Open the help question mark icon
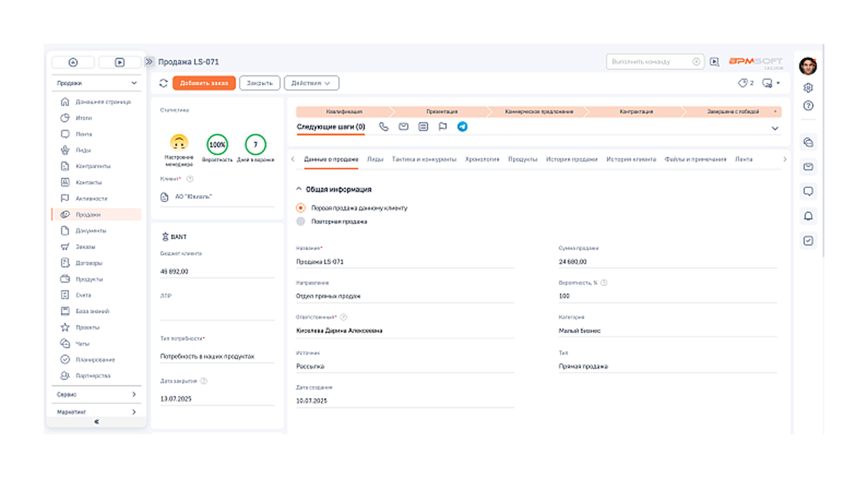The height and width of the screenshot is (478, 868). [x=808, y=106]
